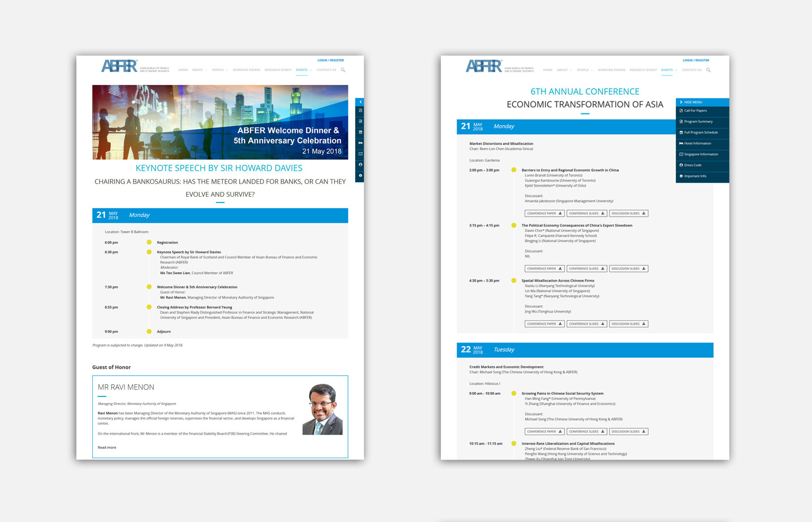Open Call For Papers icon in left page collapsed menu
The image size is (812, 522).
[360, 111]
